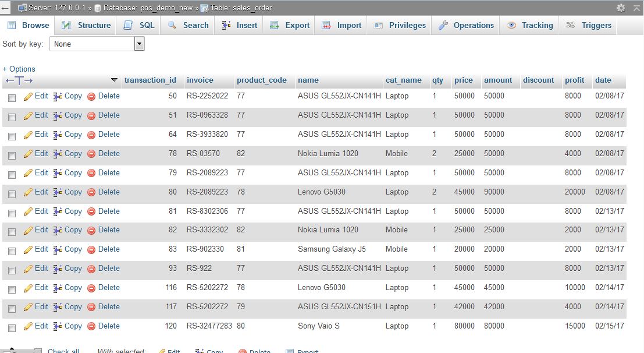
Task: Click the copy icon on transaction 116 row
Action: tap(58, 288)
